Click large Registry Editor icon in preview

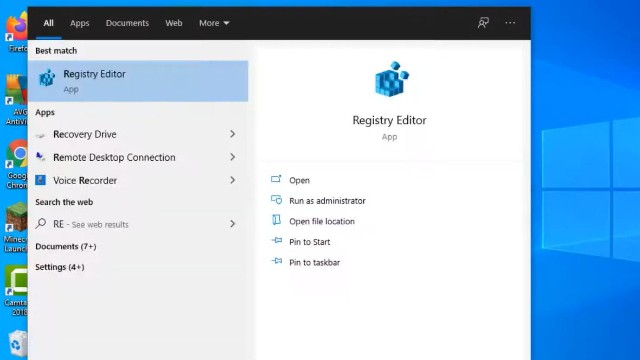coord(391,79)
